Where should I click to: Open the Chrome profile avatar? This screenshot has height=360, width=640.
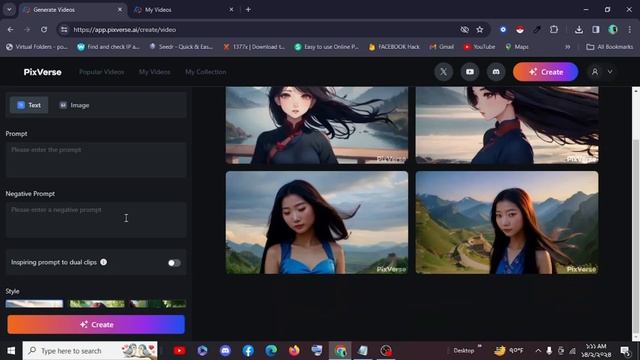pos(613,29)
